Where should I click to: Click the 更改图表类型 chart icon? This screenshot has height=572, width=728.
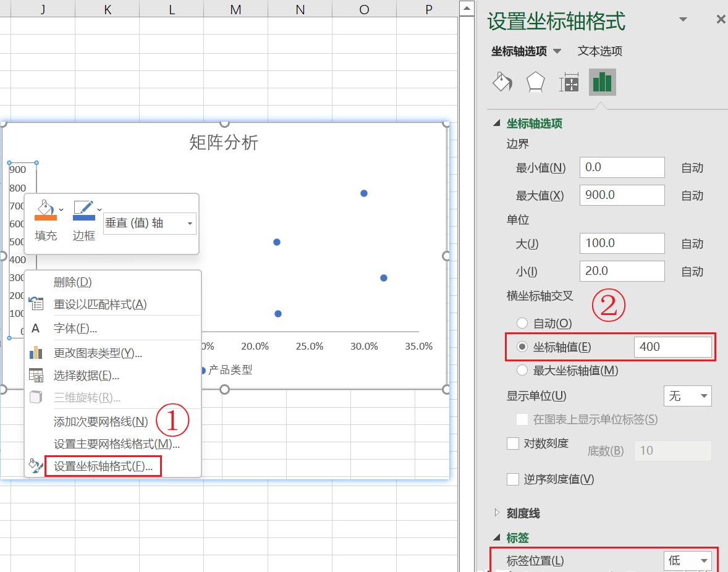[36, 353]
